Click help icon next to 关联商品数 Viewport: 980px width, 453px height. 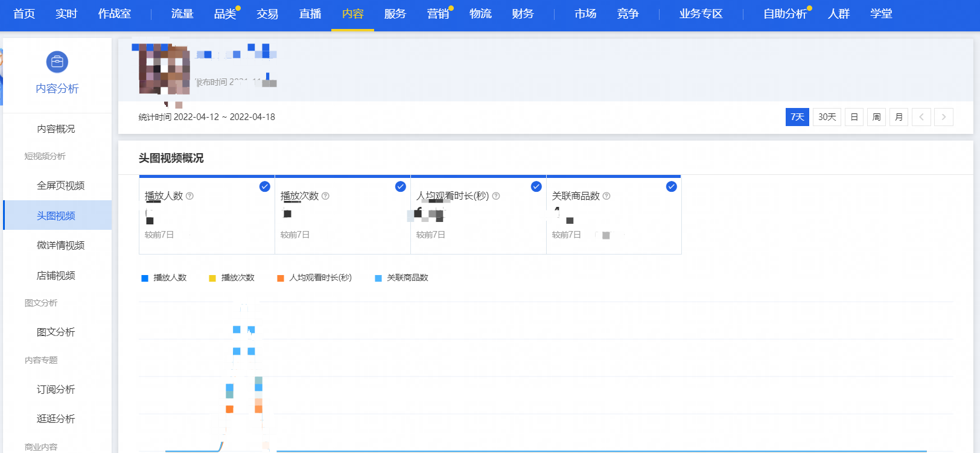[x=606, y=196]
